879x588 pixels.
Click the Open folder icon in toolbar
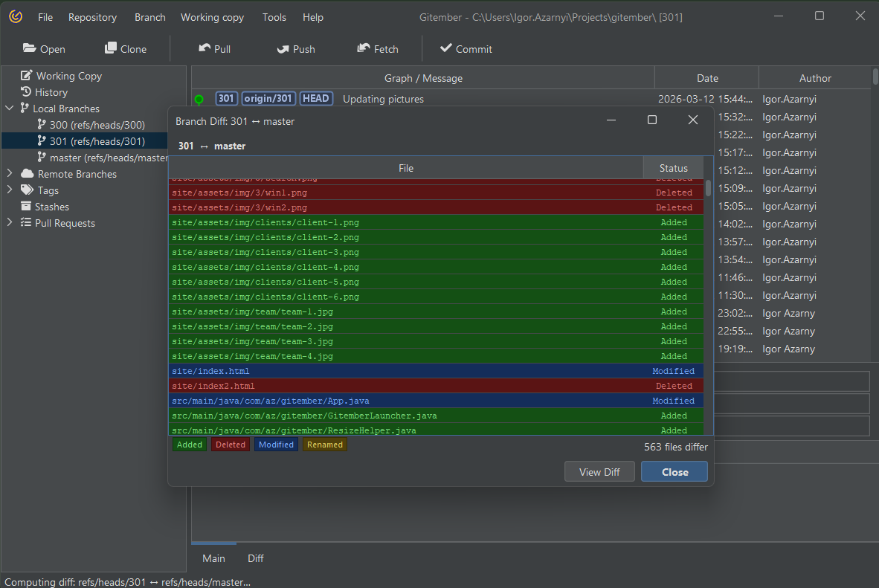(x=30, y=48)
